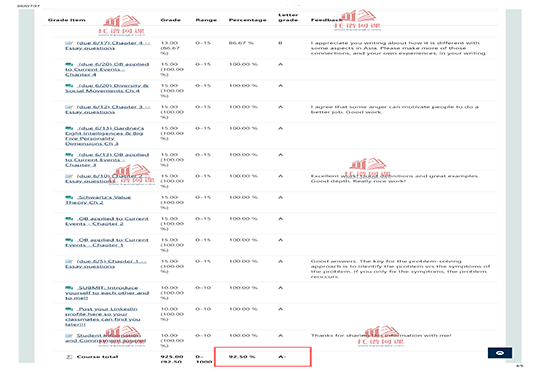Open OB applied to Current Events Chapter 1
The height and width of the screenshot is (372, 540).
(x=107, y=242)
